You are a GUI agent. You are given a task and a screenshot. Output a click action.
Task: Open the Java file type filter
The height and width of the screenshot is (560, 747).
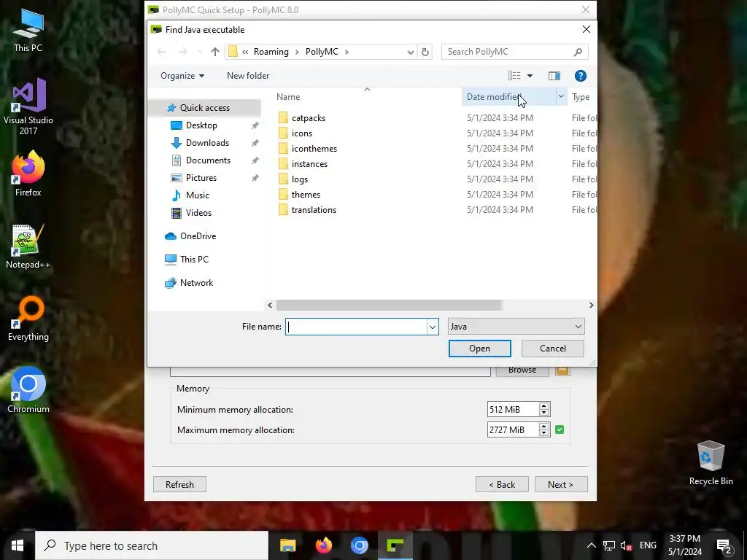(x=516, y=327)
